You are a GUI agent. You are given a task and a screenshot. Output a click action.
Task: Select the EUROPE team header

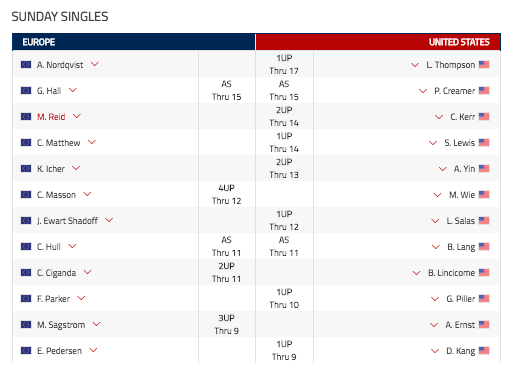point(134,42)
